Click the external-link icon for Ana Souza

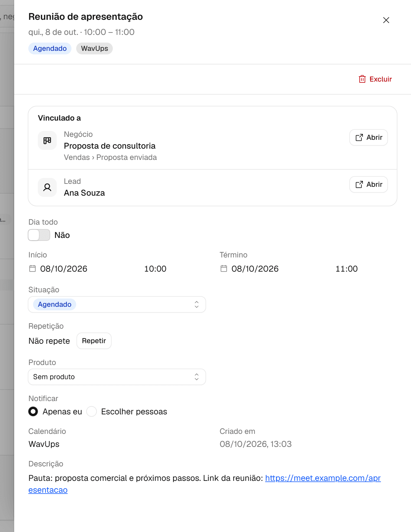(359, 184)
